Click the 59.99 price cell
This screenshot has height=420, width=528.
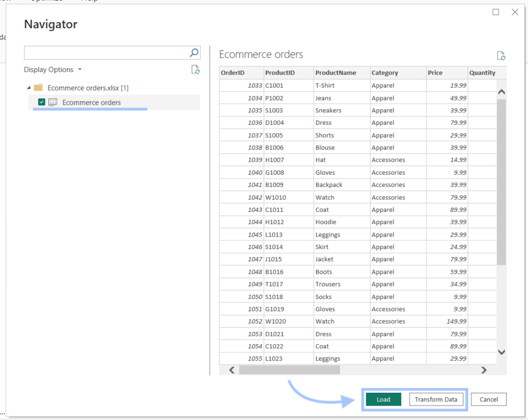pyautogui.click(x=447, y=272)
